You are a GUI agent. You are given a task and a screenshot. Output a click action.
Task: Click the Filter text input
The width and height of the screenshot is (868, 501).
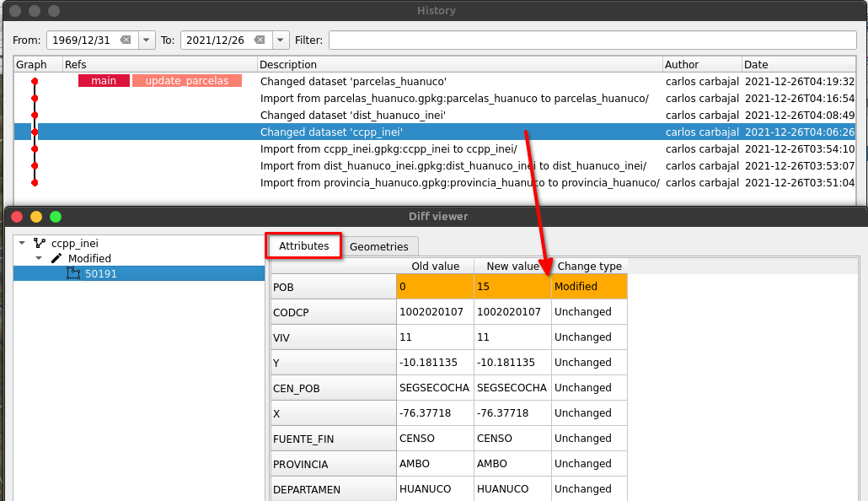click(592, 40)
